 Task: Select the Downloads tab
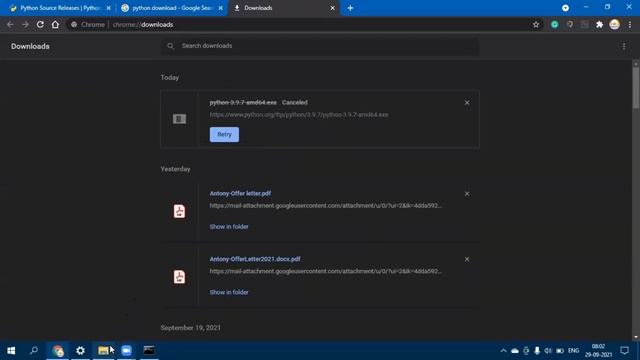click(284, 8)
